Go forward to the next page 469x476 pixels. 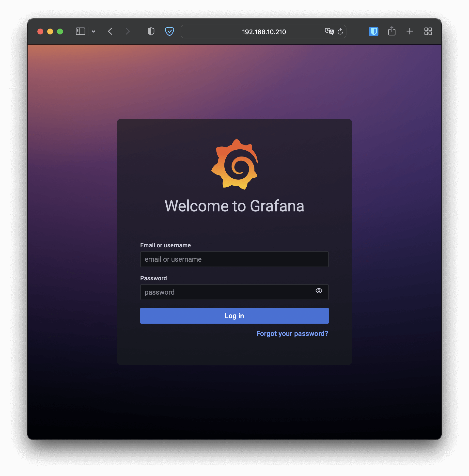point(127,31)
